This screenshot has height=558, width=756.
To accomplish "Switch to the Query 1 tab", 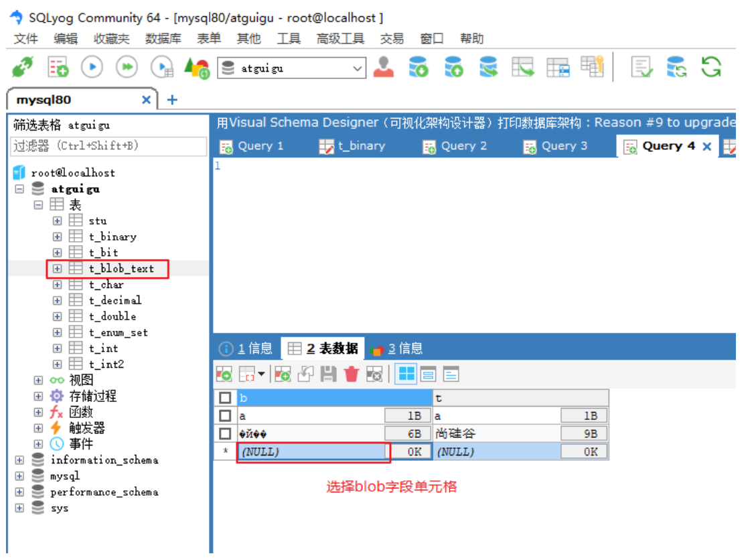I will click(252, 146).
